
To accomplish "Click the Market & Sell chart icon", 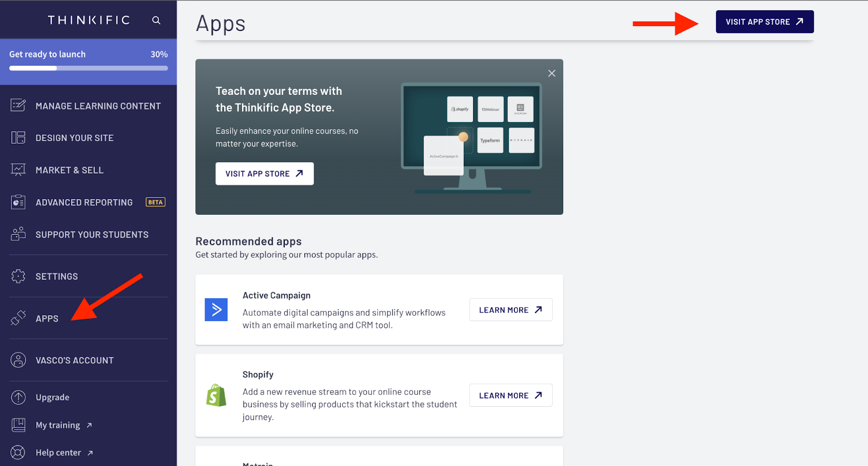I will [18, 170].
